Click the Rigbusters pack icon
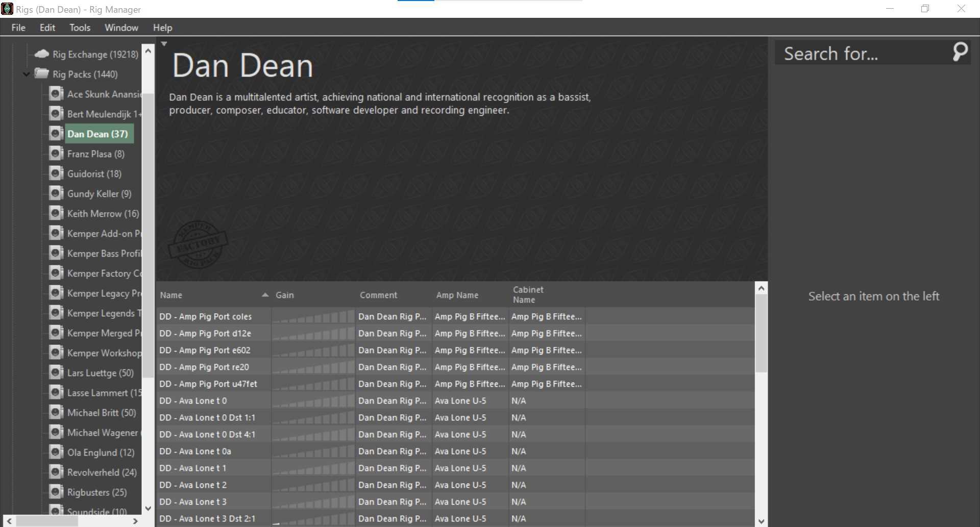The height and width of the screenshot is (527, 980). (56, 491)
